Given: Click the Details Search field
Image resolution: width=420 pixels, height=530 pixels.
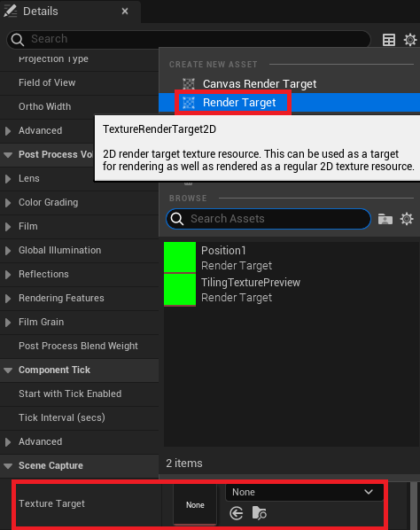Looking at the screenshot, I should [x=189, y=39].
